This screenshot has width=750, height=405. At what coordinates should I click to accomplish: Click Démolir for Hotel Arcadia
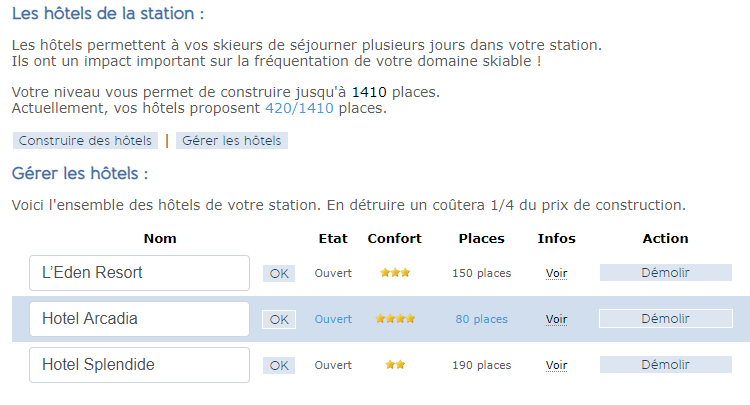click(665, 319)
